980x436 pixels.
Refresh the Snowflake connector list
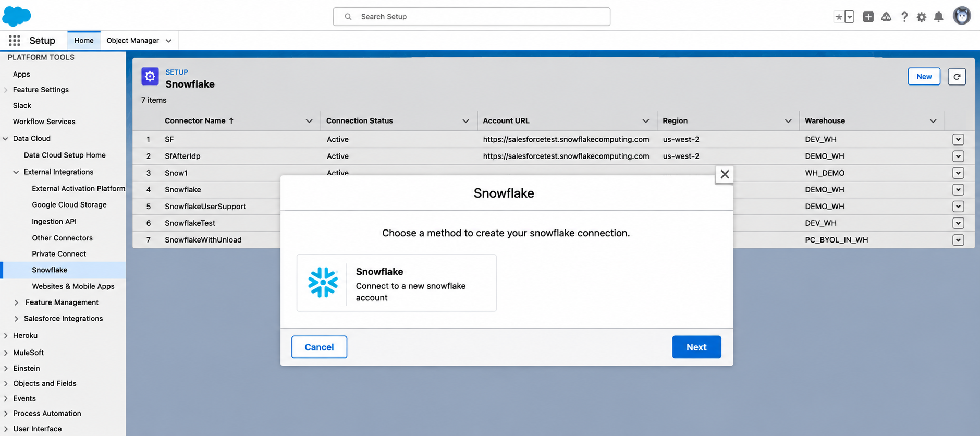(957, 76)
